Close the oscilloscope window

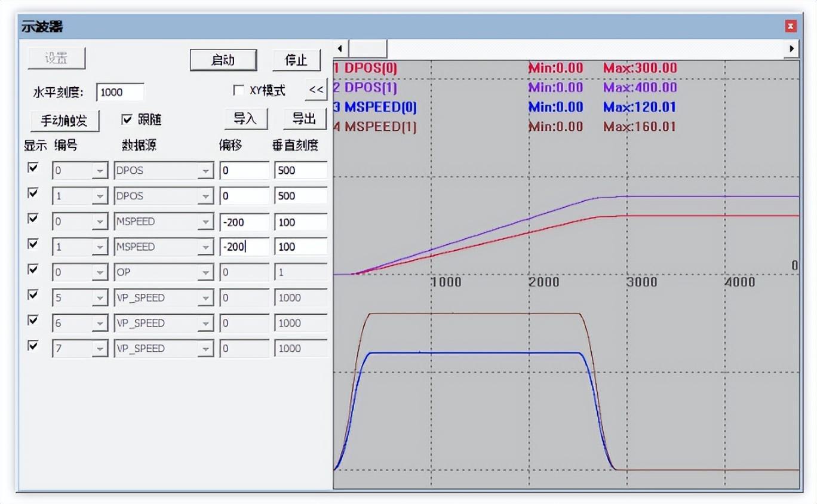791,26
